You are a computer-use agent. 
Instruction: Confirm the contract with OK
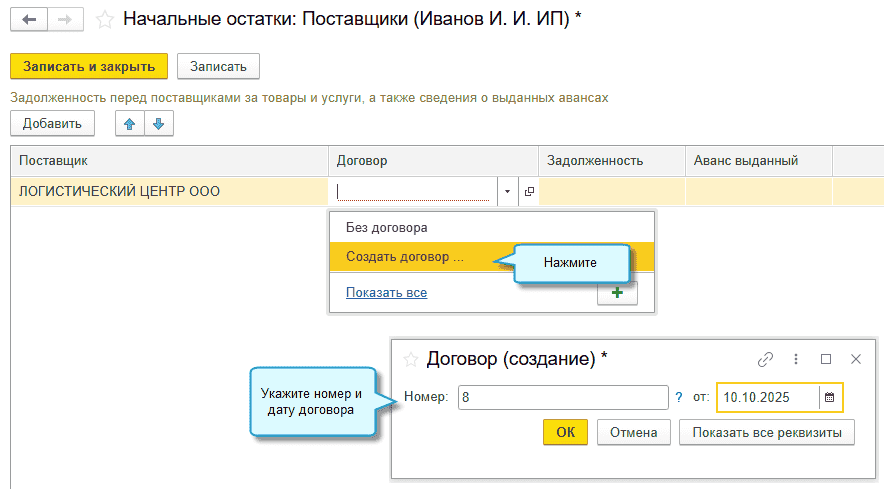565,432
